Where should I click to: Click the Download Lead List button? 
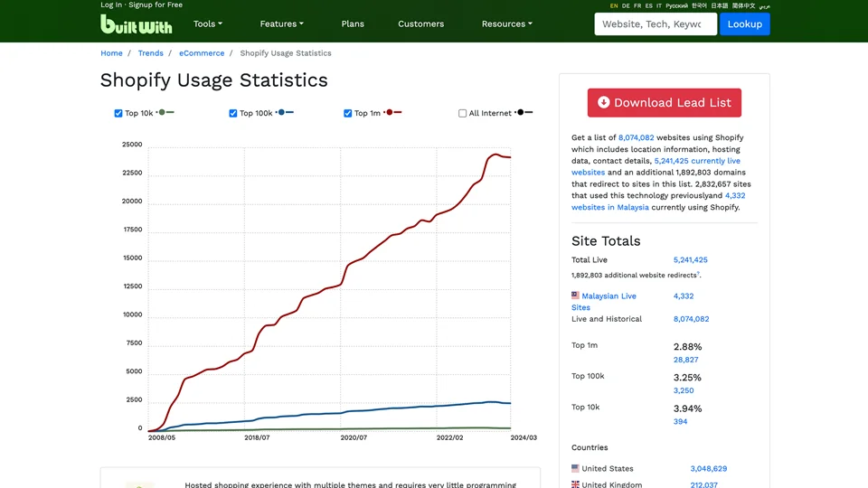665,102
